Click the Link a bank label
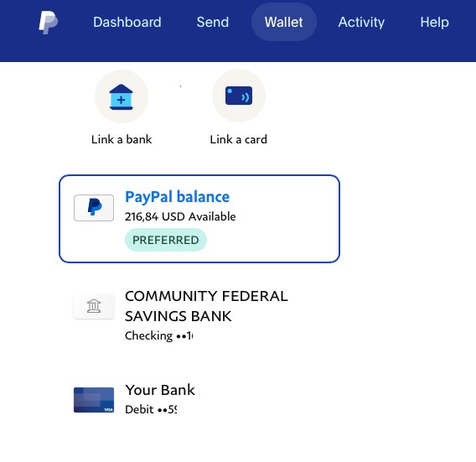The width and height of the screenshot is (476, 462). (x=122, y=139)
